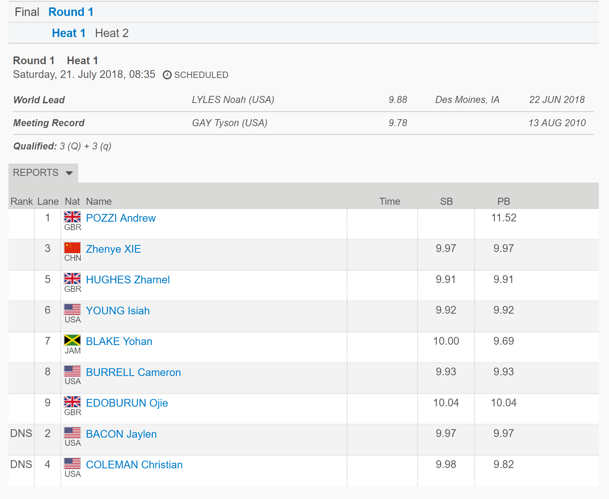Open HUGHES Zharnel athlete profile
The image size is (609, 499).
[128, 280]
